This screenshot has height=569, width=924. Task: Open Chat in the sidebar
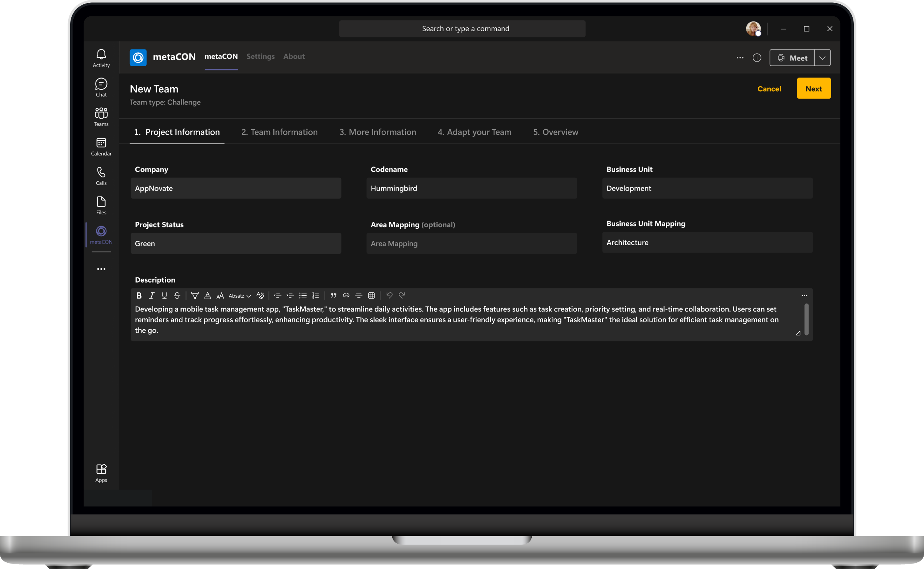(101, 88)
